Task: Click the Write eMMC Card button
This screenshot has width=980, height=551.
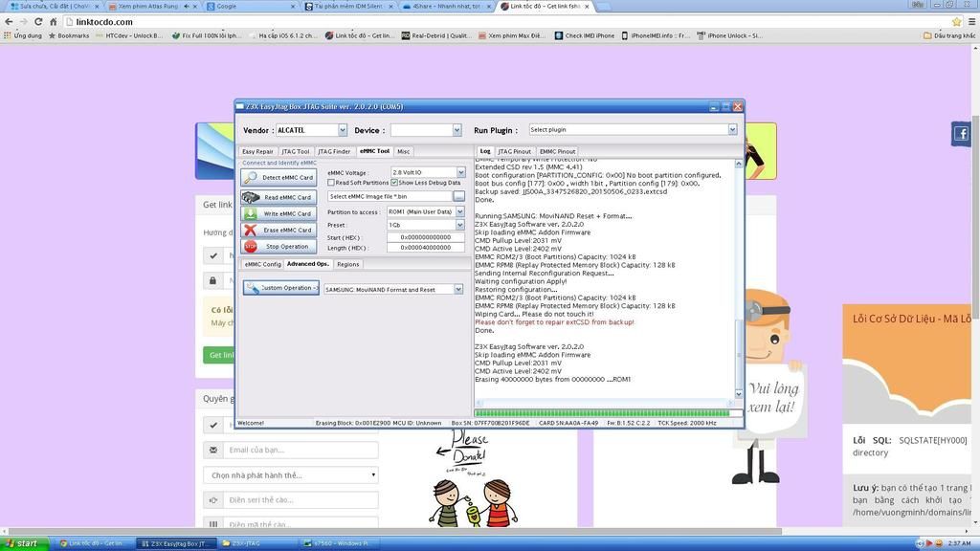Action: point(278,213)
